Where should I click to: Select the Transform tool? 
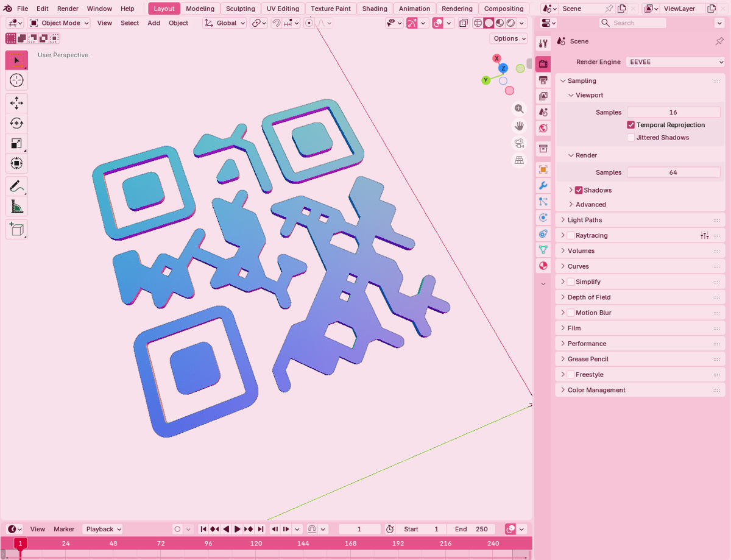[x=16, y=163]
